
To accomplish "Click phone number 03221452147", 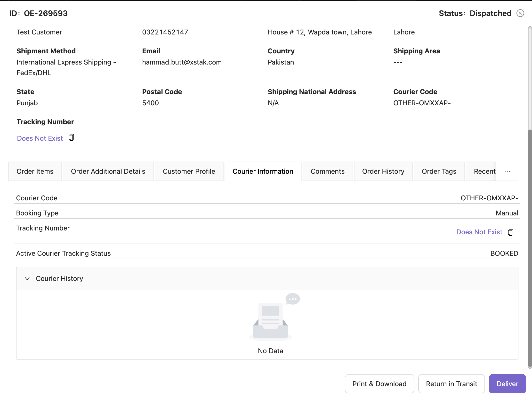I will (x=165, y=32).
